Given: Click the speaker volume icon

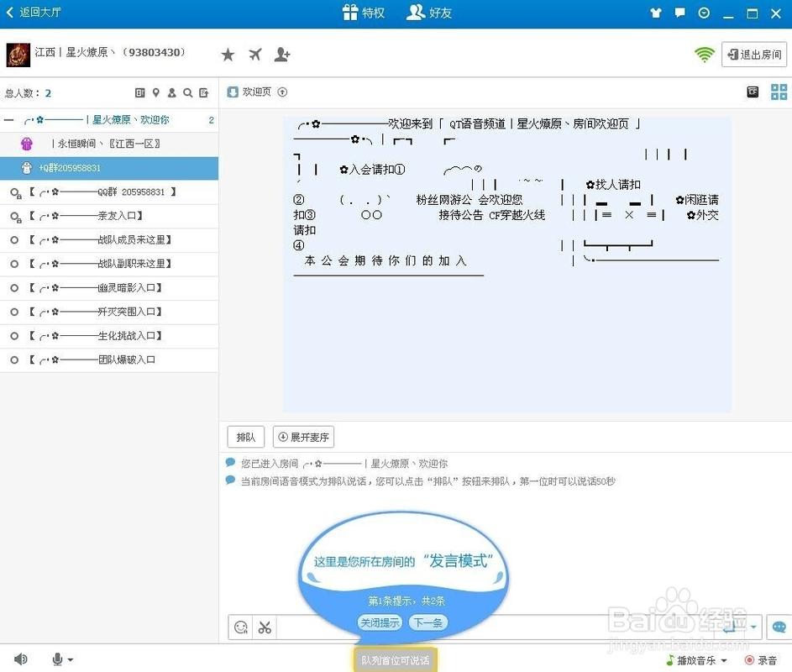Looking at the screenshot, I should click(20, 659).
